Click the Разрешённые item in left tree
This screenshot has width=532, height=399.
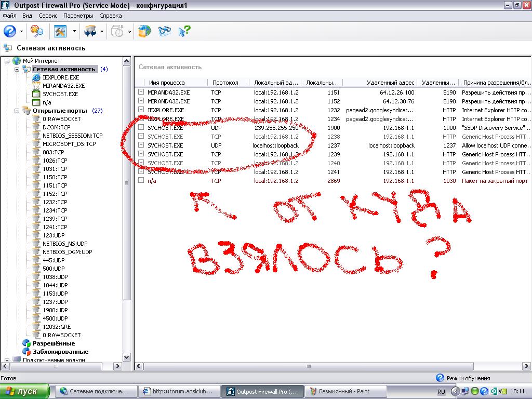tap(54, 343)
